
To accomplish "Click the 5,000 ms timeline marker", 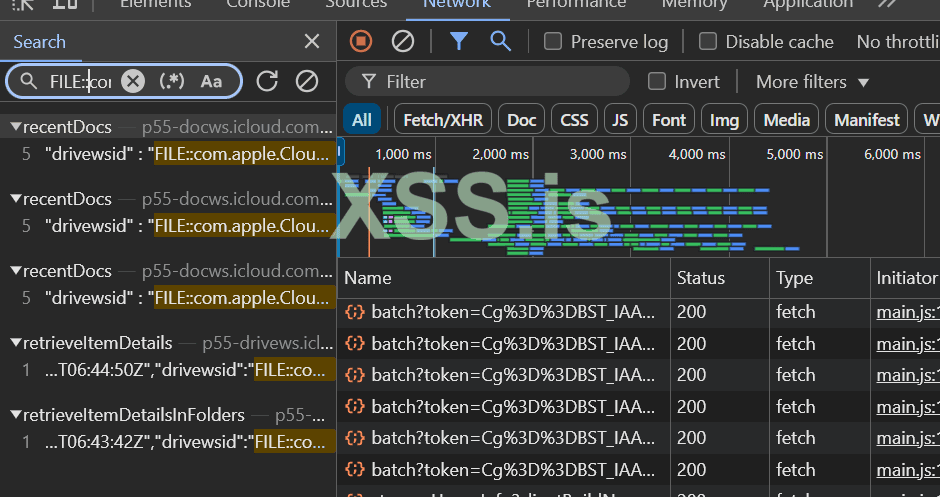I will point(794,155).
